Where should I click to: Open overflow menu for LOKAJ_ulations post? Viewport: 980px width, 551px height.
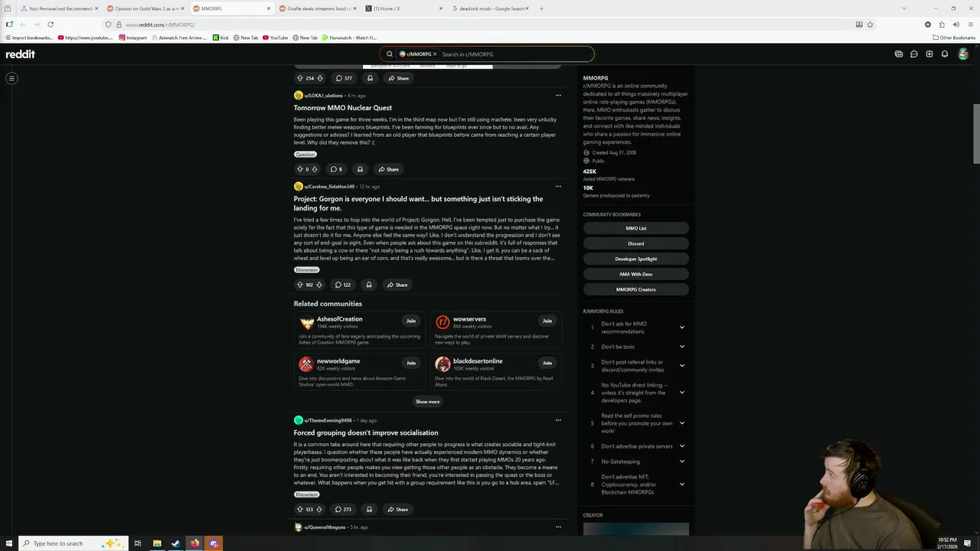pos(558,96)
